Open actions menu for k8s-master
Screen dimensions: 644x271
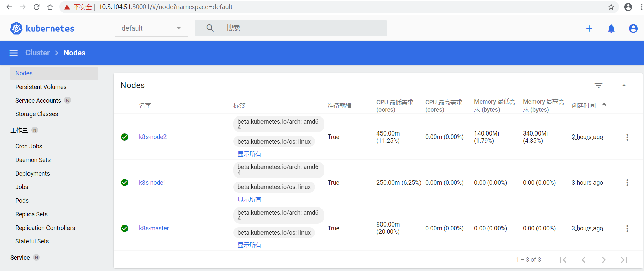tap(627, 229)
